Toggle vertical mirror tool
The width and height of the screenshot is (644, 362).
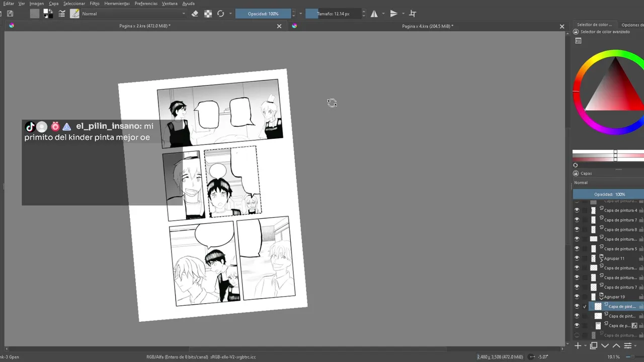(x=394, y=14)
